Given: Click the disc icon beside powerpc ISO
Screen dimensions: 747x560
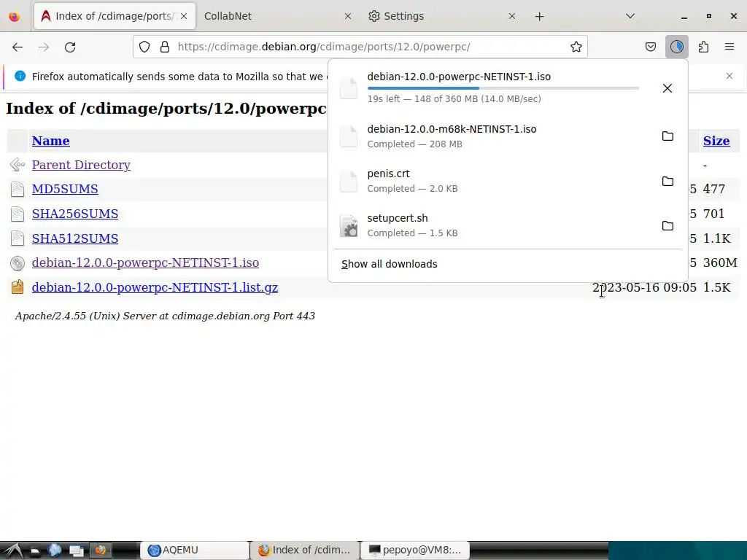Looking at the screenshot, I should click(18, 263).
